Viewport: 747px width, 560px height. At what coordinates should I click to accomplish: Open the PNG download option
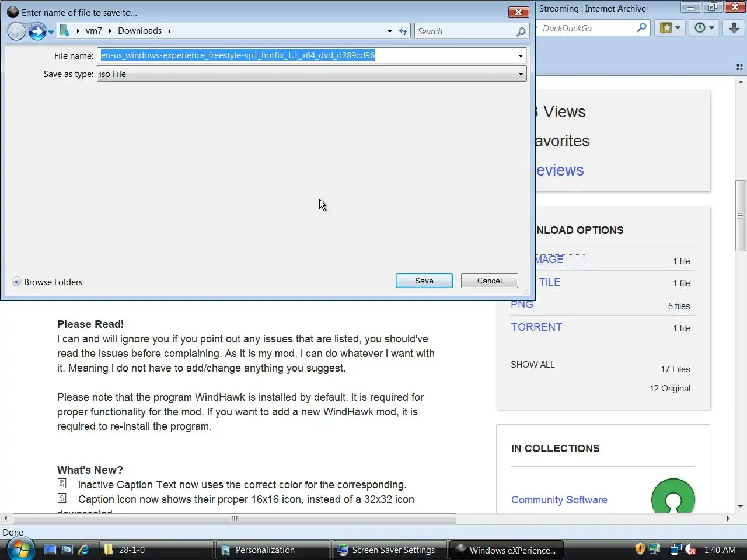522,304
